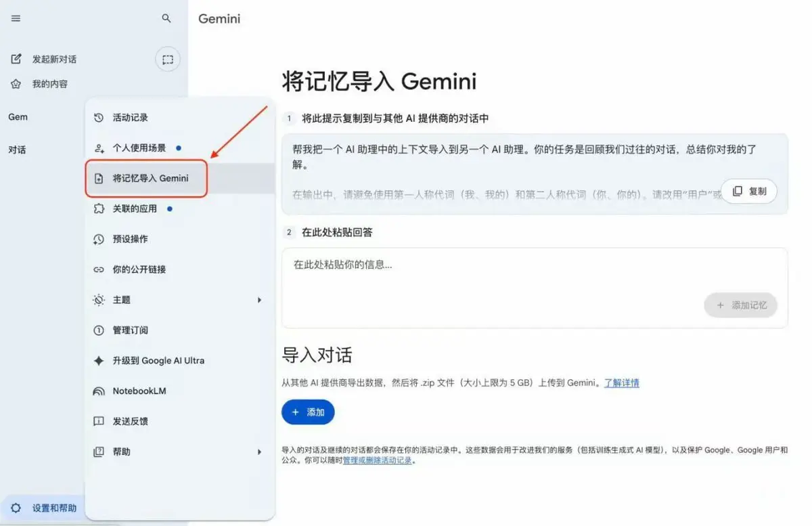Click the 复制 copy button
The height and width of the screenshot is (526, 812).
coord(749,192)
